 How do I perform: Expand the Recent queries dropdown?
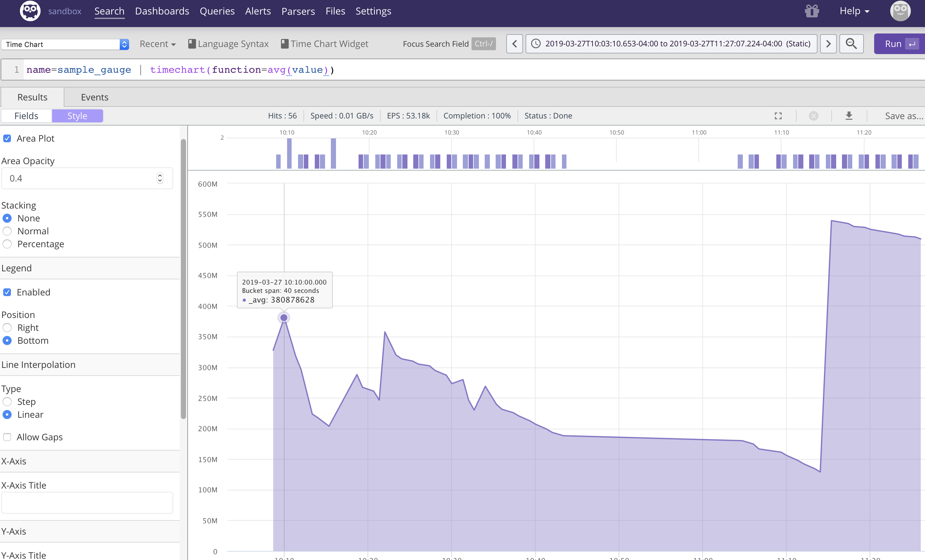pyautogui.click(x=157, y=44)
